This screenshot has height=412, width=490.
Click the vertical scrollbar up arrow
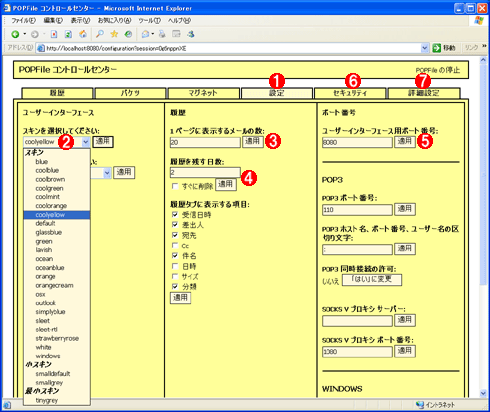483,60
